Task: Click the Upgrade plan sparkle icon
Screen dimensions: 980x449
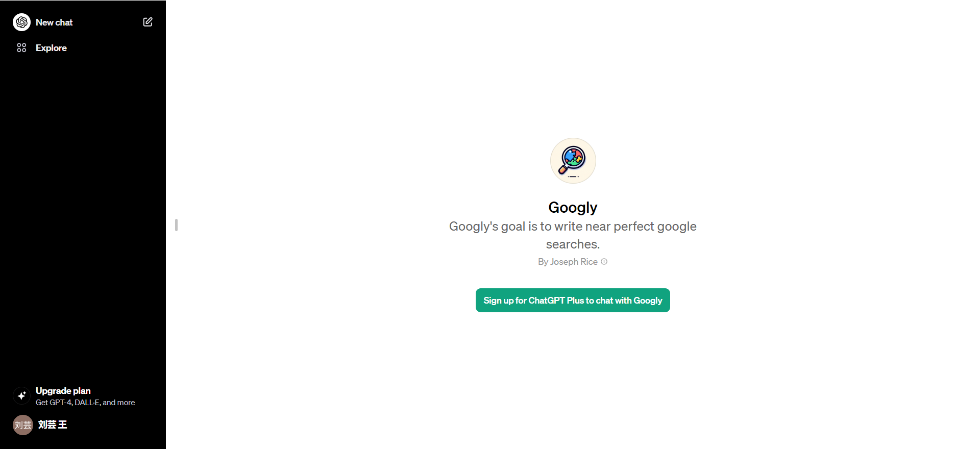Action: pos(21,395)
